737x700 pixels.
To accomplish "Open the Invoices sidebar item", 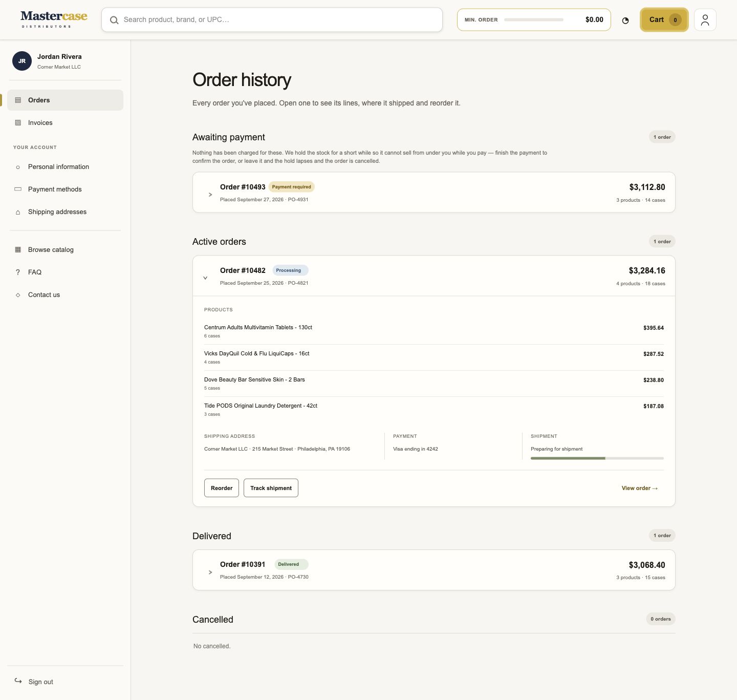I will click(x=65, y=123).
